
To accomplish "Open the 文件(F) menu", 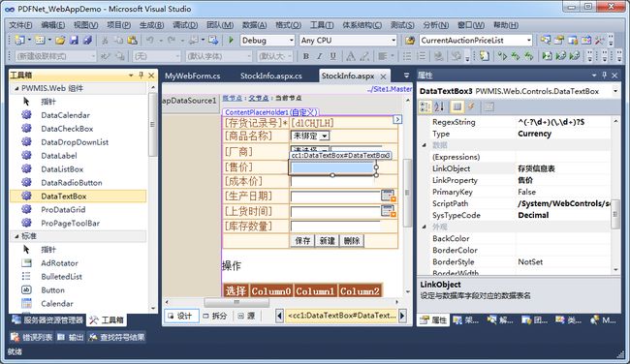I will pyautogui.click(x=20, y=25).
